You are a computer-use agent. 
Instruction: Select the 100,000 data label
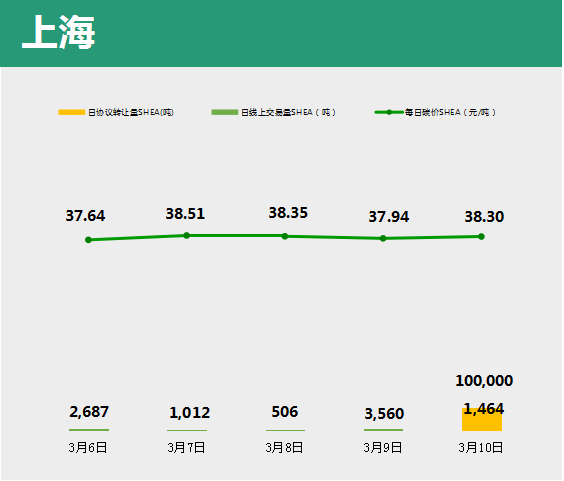[484, 381]
